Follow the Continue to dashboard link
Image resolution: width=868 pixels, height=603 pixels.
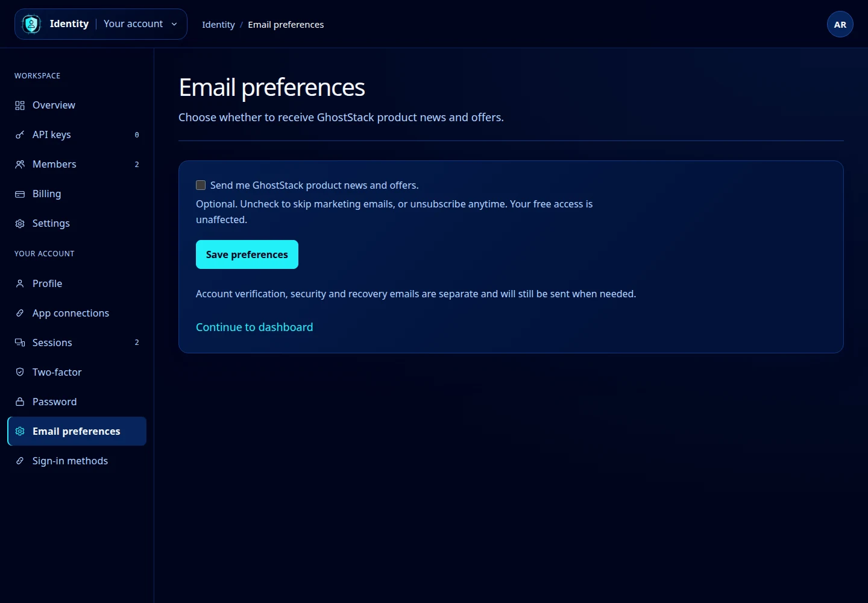point(254,327)
